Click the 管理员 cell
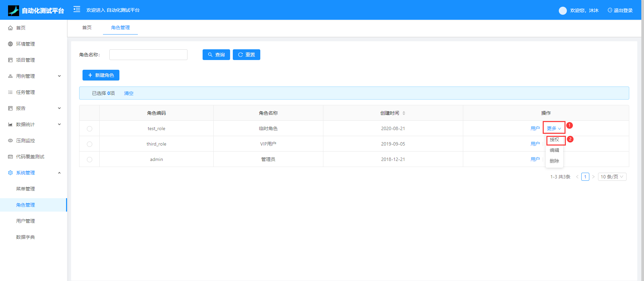This screenshot has height=281, width=644. point(268,159)
